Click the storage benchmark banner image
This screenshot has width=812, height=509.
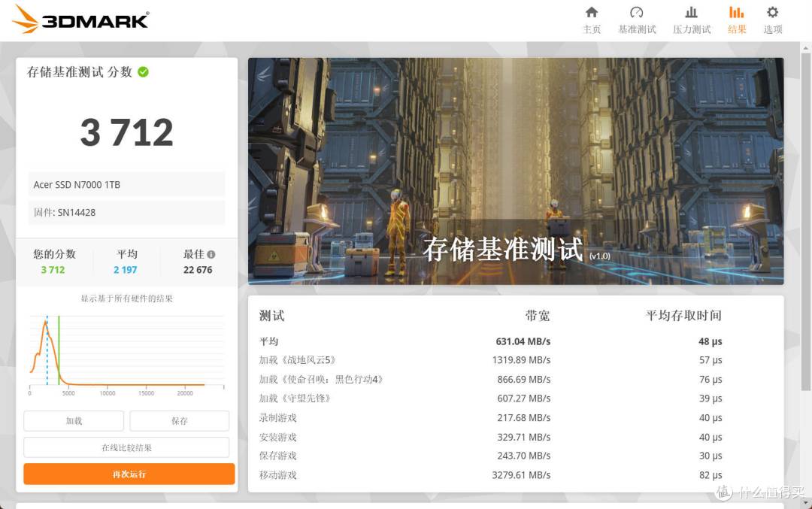coord(516,171)
